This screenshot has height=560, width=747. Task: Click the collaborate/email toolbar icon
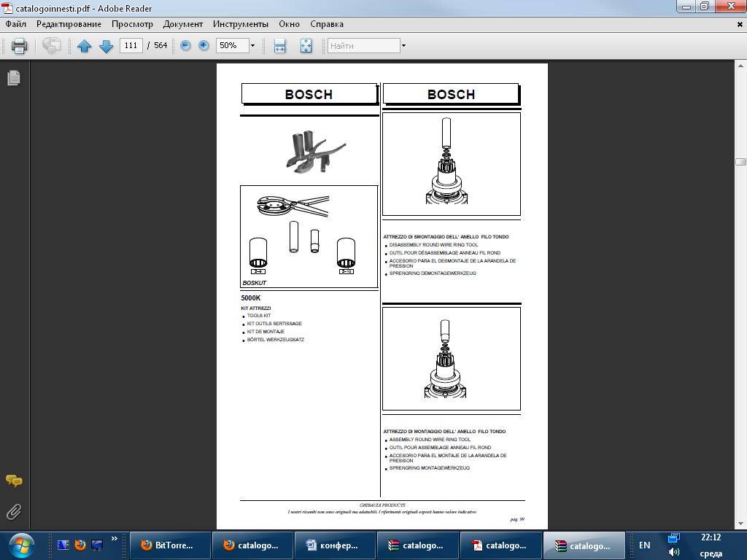(x=51, y=46)
